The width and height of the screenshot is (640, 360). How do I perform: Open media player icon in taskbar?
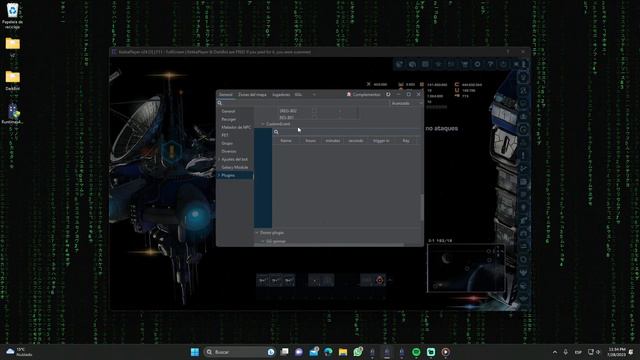tap(445, 352)
